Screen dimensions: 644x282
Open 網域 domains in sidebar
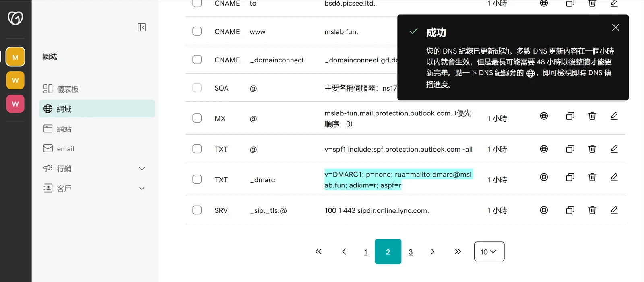tap(97, 109)
